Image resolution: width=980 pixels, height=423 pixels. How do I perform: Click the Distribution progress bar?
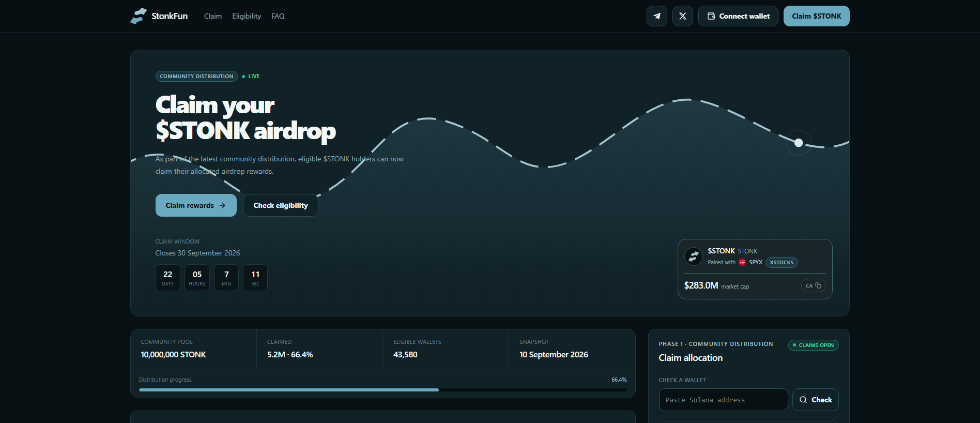[382, 390]
